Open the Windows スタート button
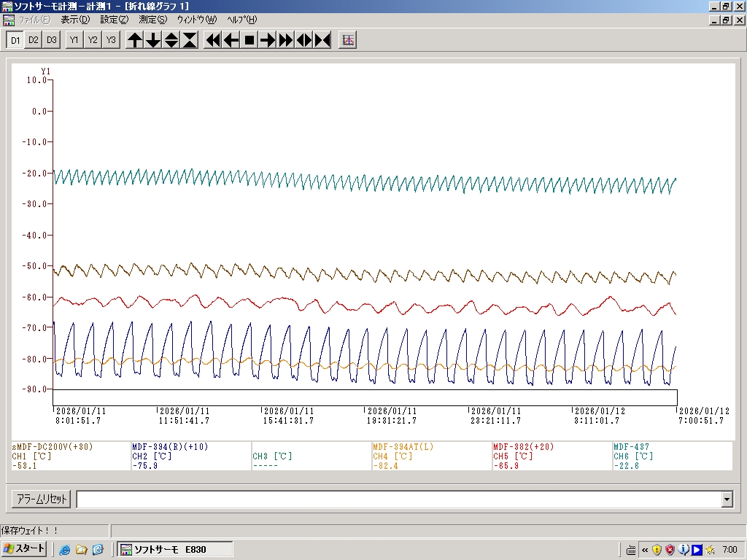The width and height of the screenshot is (747, 560). click(25, 549)
